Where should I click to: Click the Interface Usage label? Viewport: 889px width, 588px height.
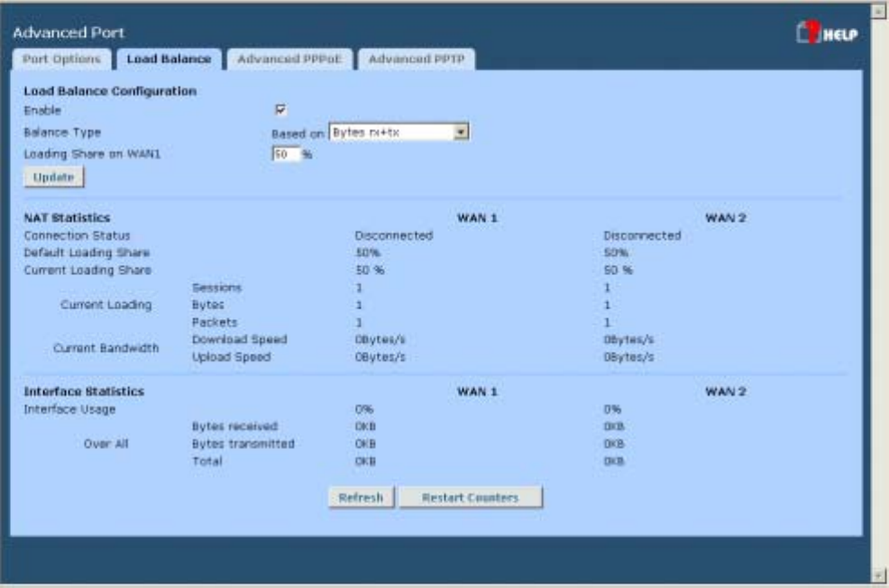pyautogui.click(x=69, y=409)
